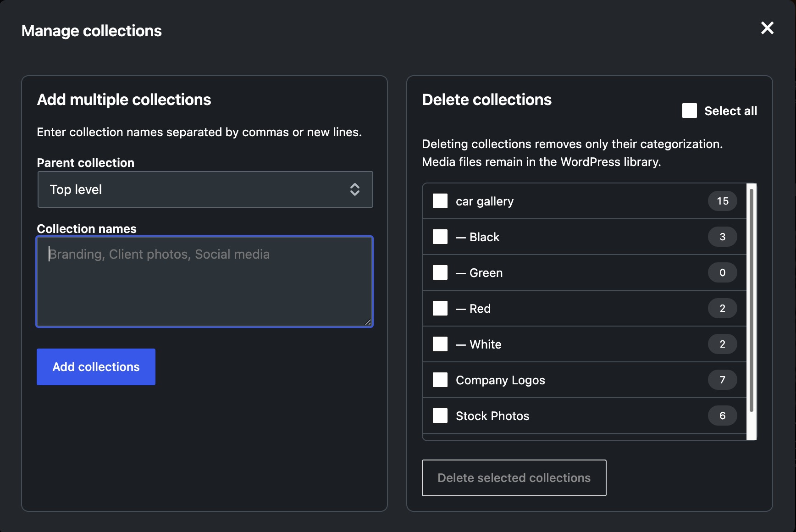The height and width of the screenshot is (532, 796).
Task: Click the 'Select all' label text
Action: 731,111
